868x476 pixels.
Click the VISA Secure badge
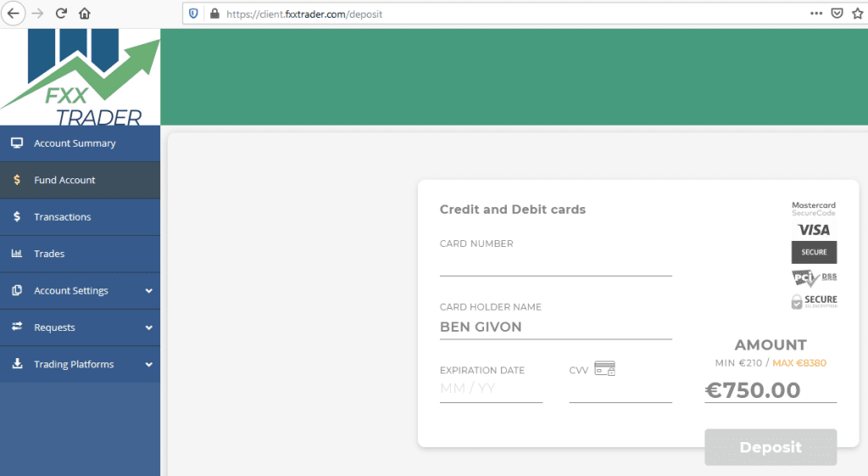click(x=814, y=243)
